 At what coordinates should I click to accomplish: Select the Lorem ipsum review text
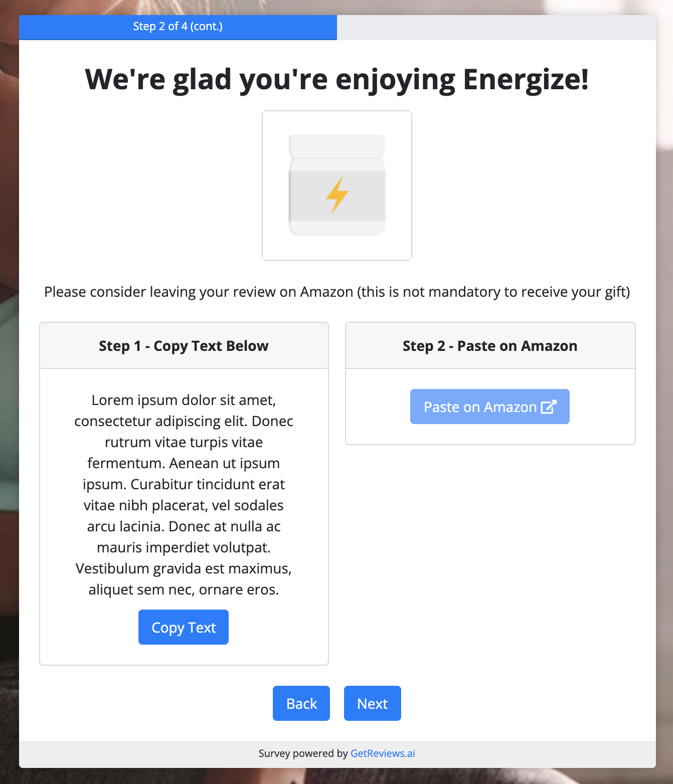[184, 495]
